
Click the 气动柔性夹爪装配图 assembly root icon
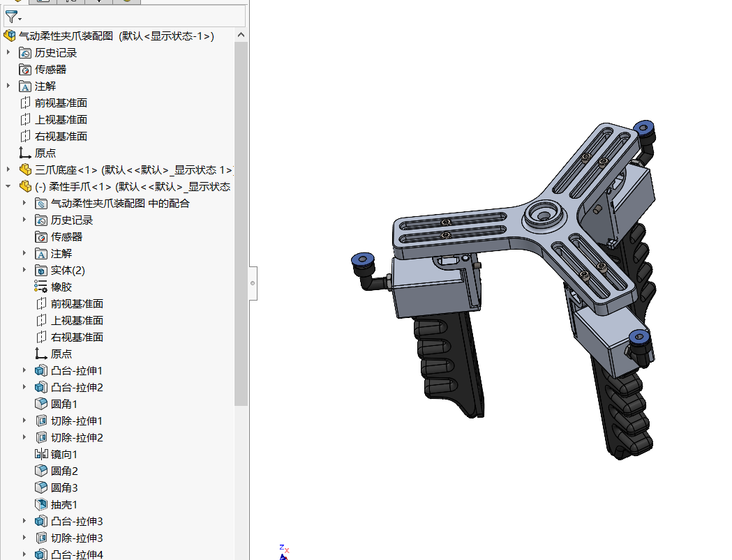pos(10,36)
